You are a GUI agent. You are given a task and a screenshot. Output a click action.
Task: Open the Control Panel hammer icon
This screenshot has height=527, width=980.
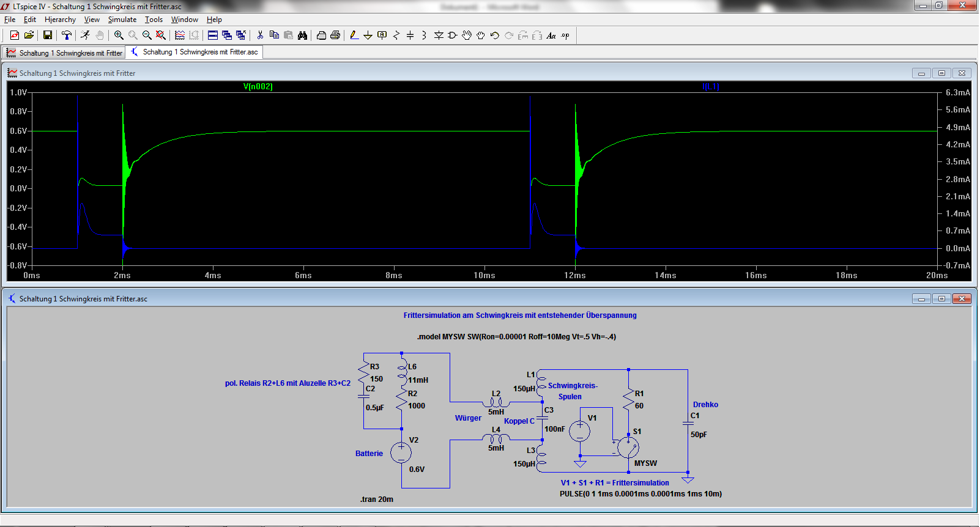(67, 35)
